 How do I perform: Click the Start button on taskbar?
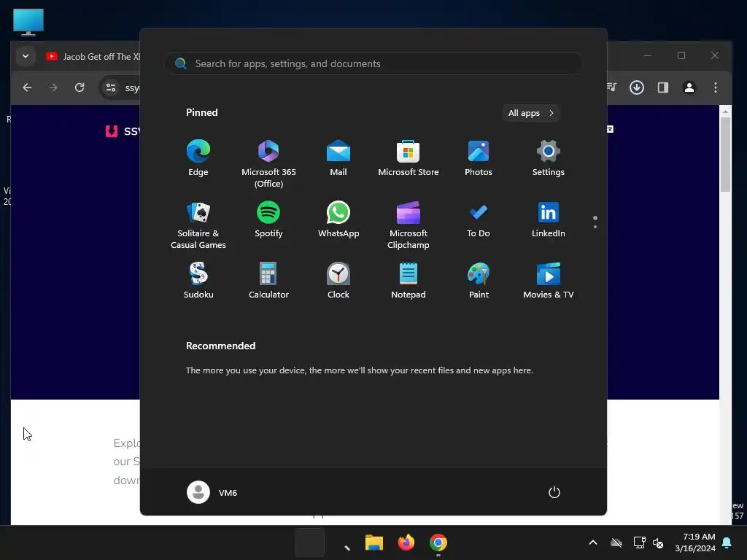click(309, 542)
